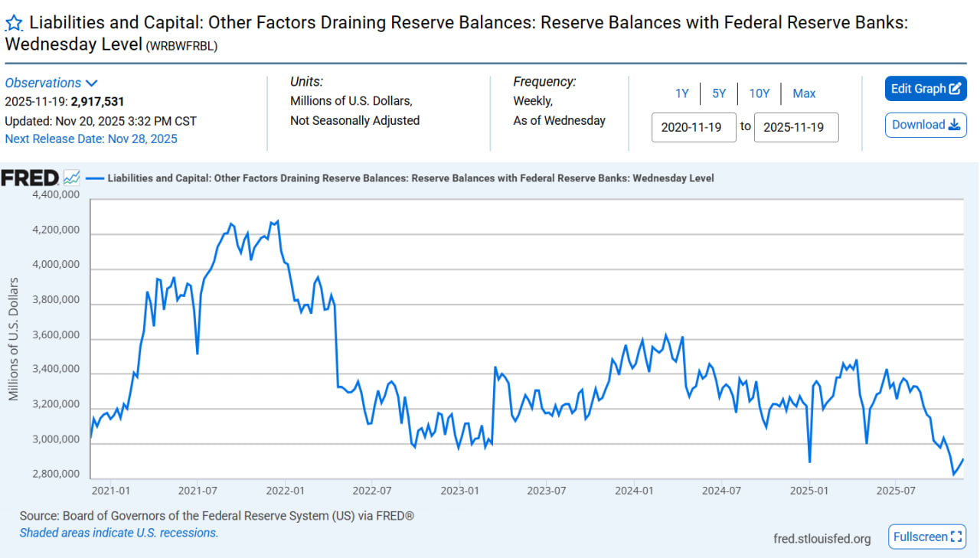Click the download arrow icon

point(954,125)
